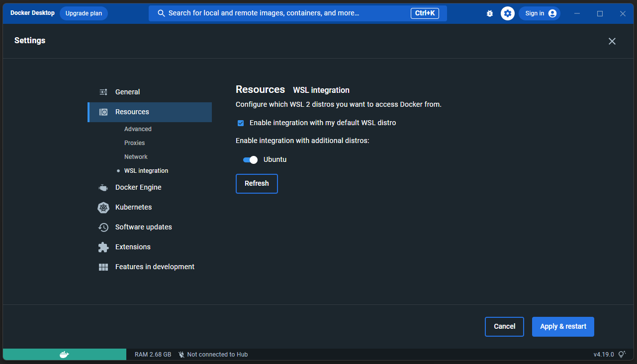Viewport: 637px width, 364px height.
Task: Click the Extensions puzzle piece icon
Action: tap(103, 247)
